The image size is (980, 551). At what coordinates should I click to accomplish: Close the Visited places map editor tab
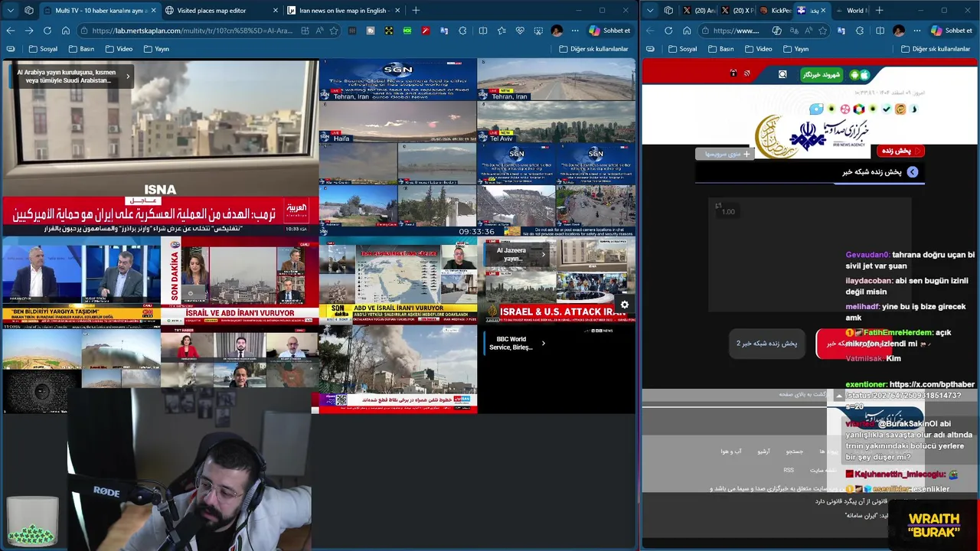coord(274,11)
